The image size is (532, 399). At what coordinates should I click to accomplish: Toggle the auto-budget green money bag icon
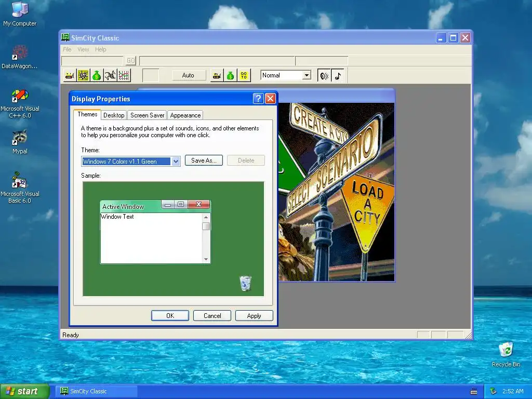[x=230, y=75]
